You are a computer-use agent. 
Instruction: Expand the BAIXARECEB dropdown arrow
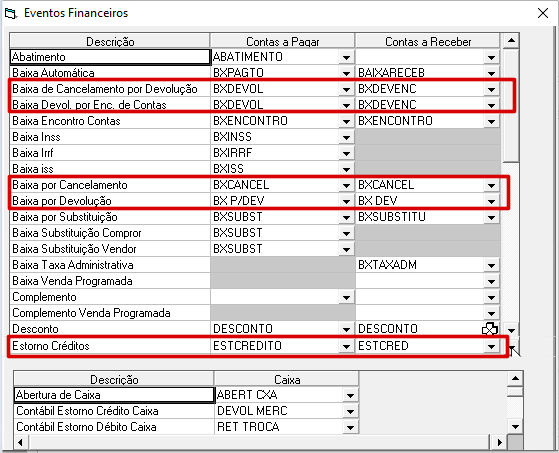(491, 73)
